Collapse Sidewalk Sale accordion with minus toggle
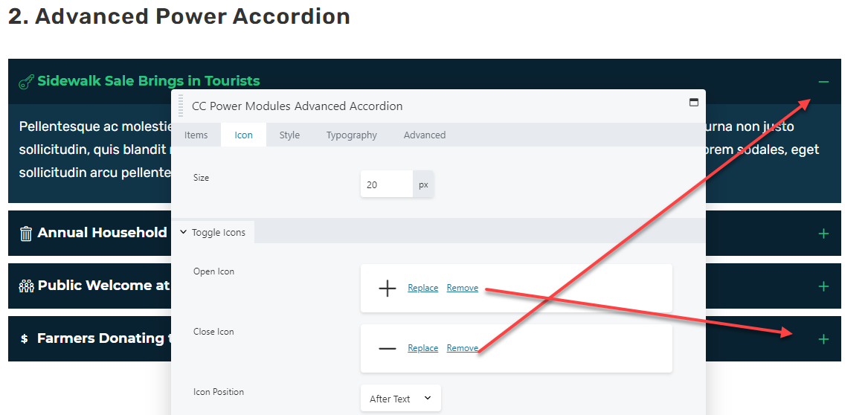 823,82
